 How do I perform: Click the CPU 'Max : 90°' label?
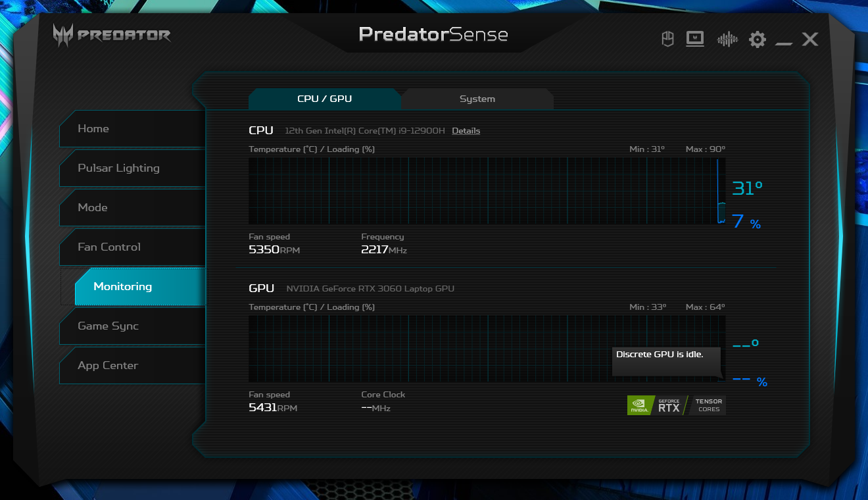(x=706, y=149)
